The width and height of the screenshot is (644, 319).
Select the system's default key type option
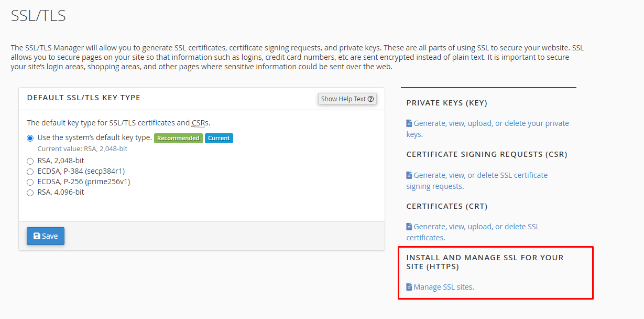30,138
